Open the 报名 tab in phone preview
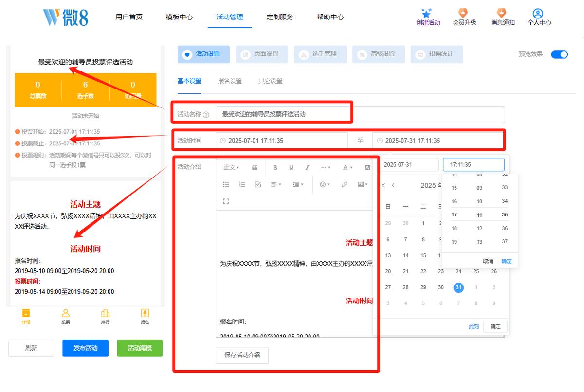 [145, 316]
